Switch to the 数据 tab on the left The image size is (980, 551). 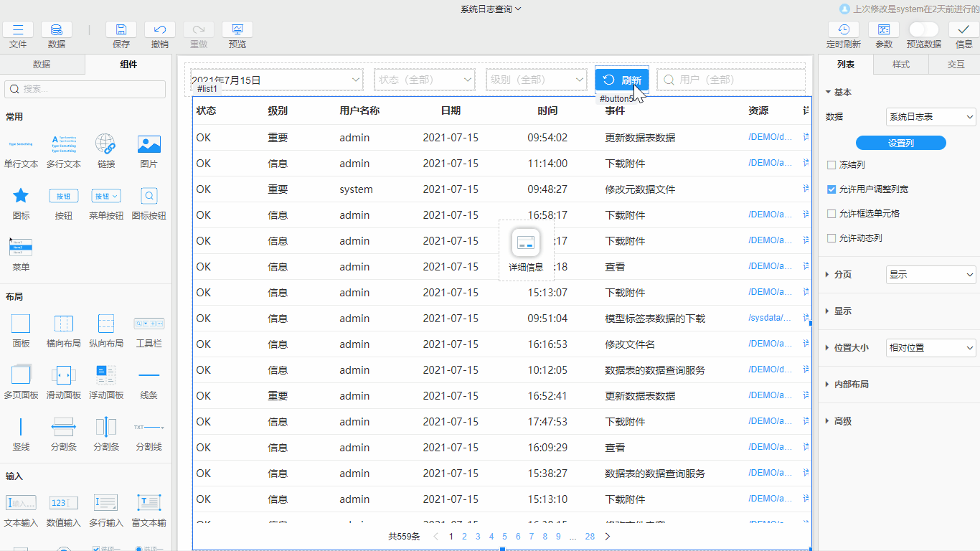(x=42, y=63)
